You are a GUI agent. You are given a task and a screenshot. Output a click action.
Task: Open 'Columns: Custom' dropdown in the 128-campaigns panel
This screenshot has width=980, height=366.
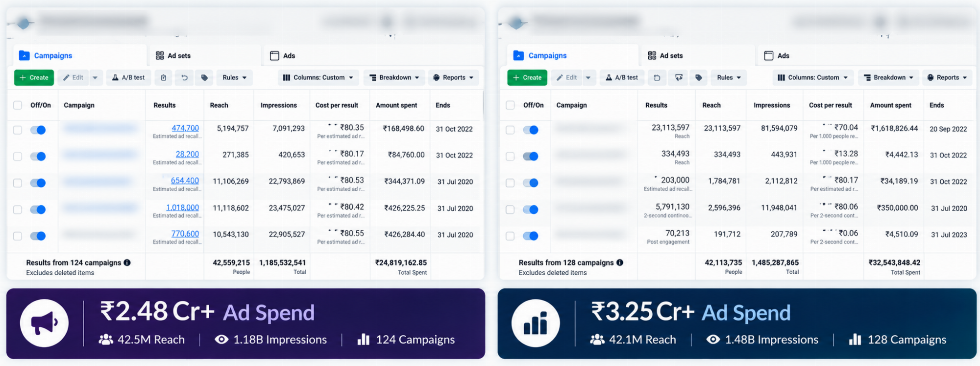point(813,78)
